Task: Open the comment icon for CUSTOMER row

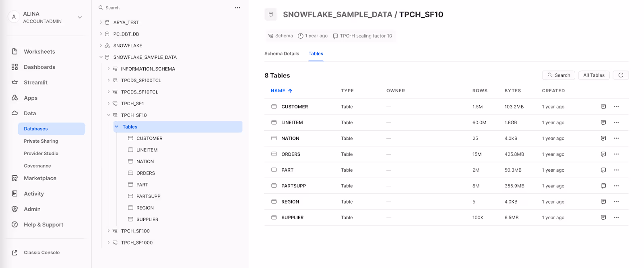Action: click(x=603, y=107)
